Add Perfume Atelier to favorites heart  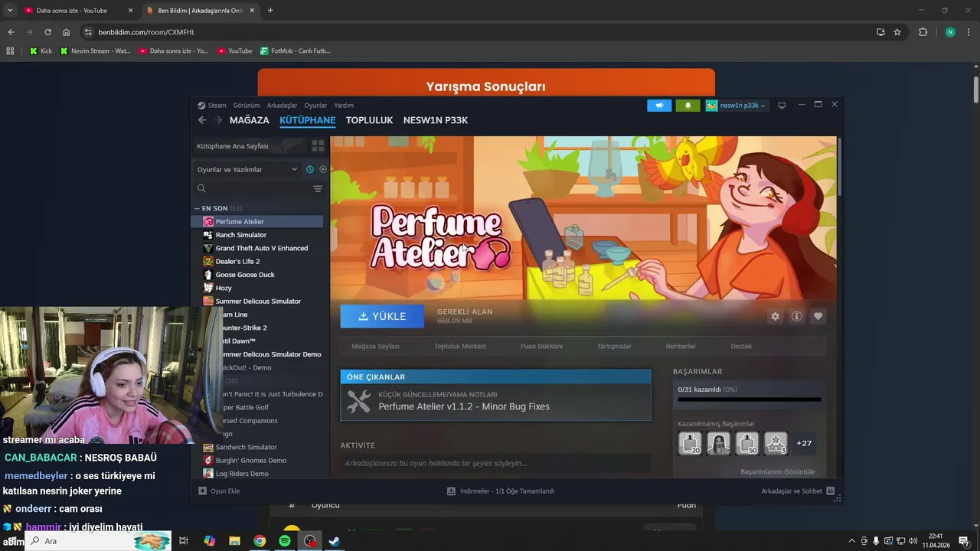[x=818, y=316]
